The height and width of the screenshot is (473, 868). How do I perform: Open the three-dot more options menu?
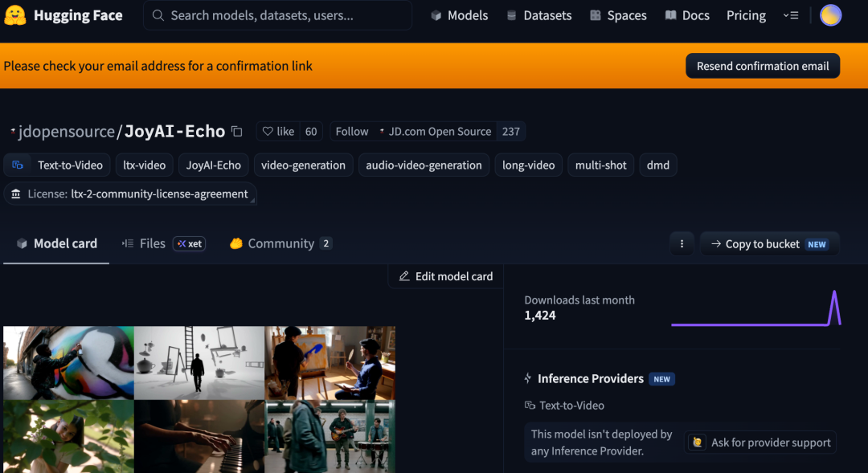click(682, 244)
